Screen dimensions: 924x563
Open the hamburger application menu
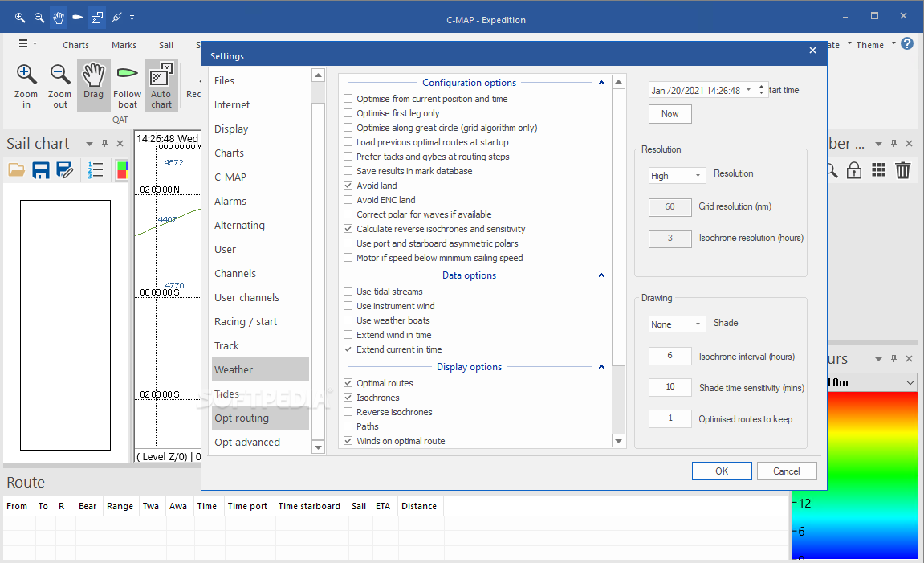(x=23, y=43)
